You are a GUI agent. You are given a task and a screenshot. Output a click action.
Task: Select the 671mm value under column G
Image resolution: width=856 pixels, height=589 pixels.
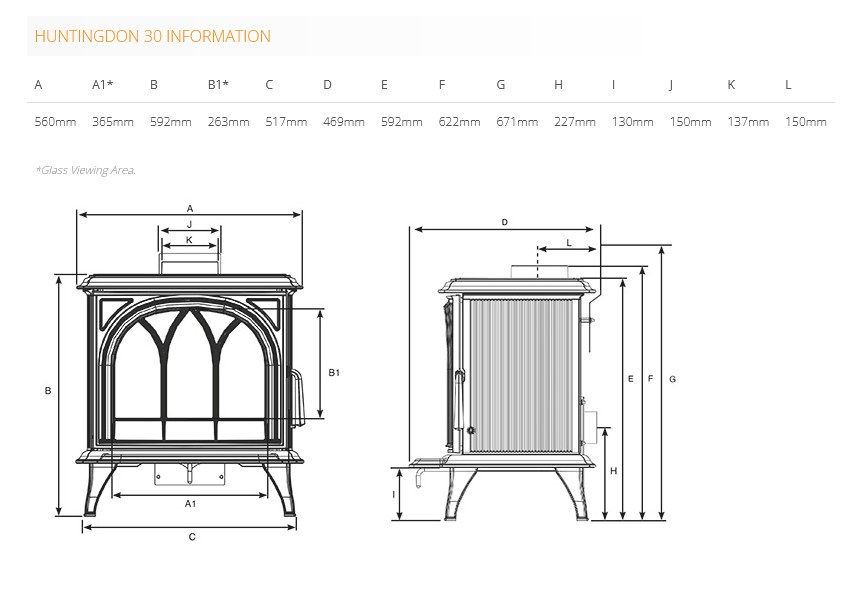click(517, 122)
